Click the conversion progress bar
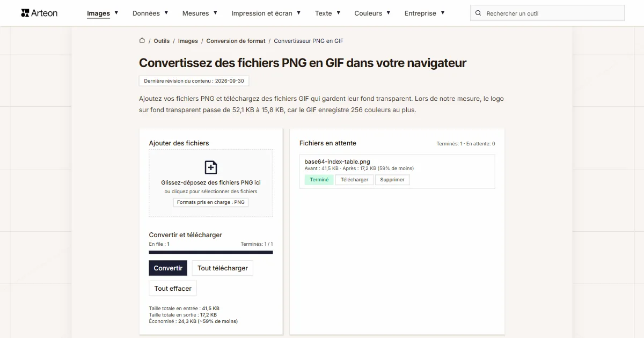 (x=211, y=252)
